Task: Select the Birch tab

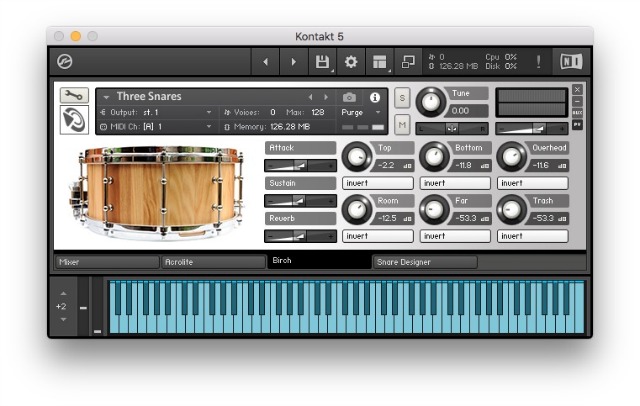Action: 319,260
